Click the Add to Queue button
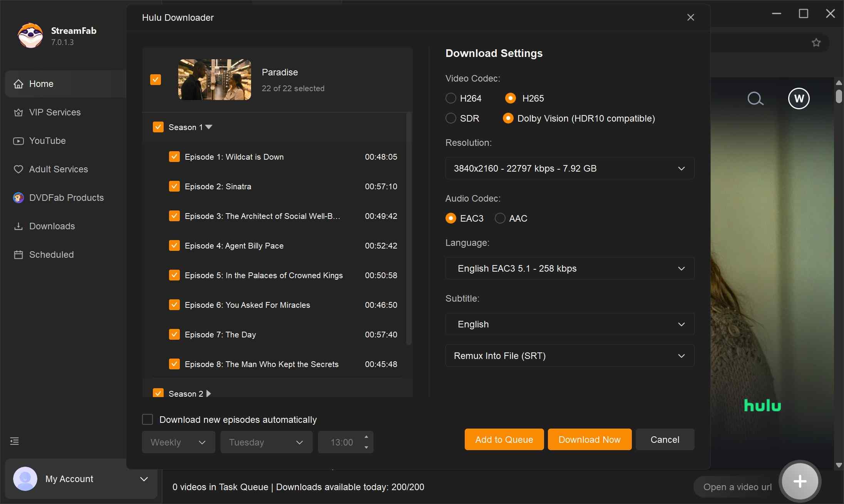This screenshot has width=844, height=504. [504, 439]
